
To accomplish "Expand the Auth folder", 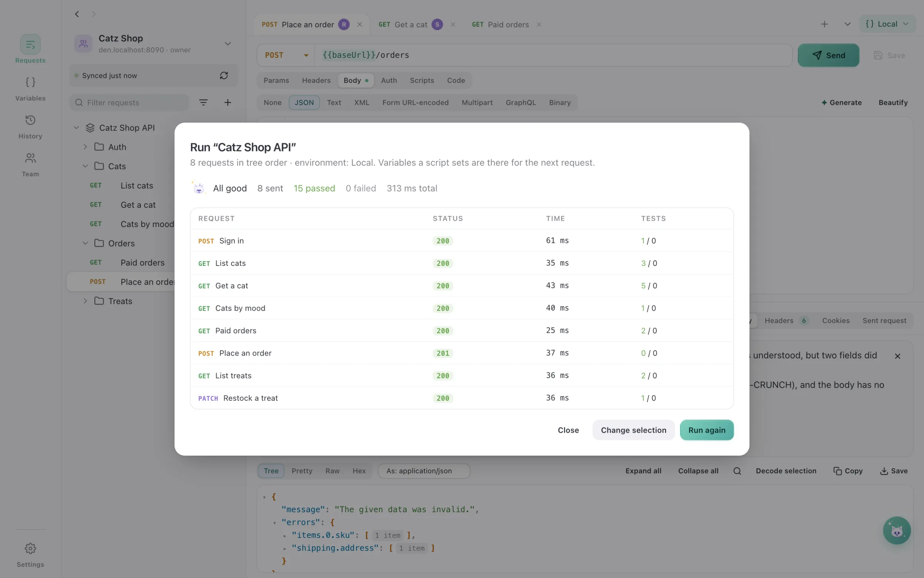I will 85,147.
